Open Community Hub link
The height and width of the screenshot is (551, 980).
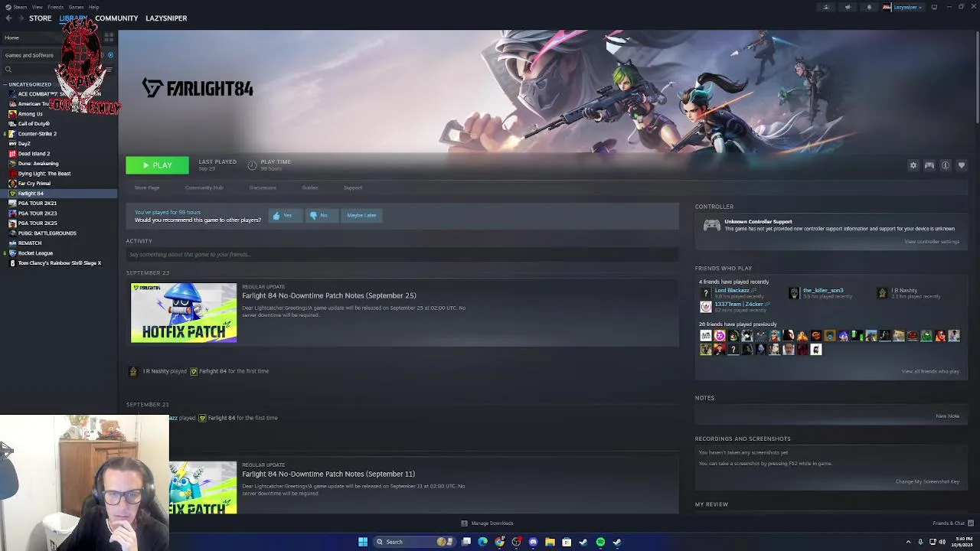[x=204, y=187]
